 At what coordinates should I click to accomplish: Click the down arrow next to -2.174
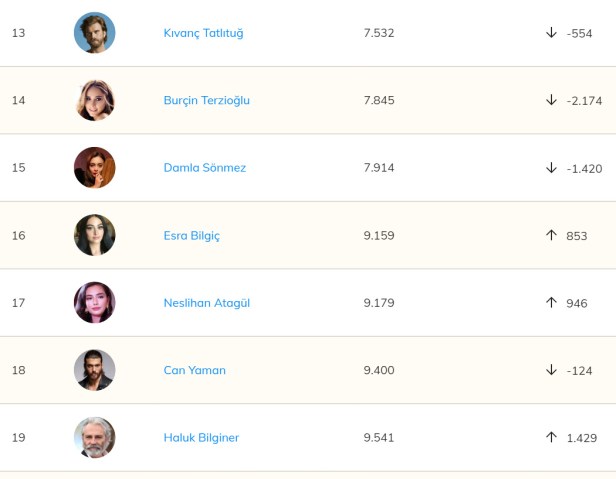pyautogui.click(x=551, y=100)
